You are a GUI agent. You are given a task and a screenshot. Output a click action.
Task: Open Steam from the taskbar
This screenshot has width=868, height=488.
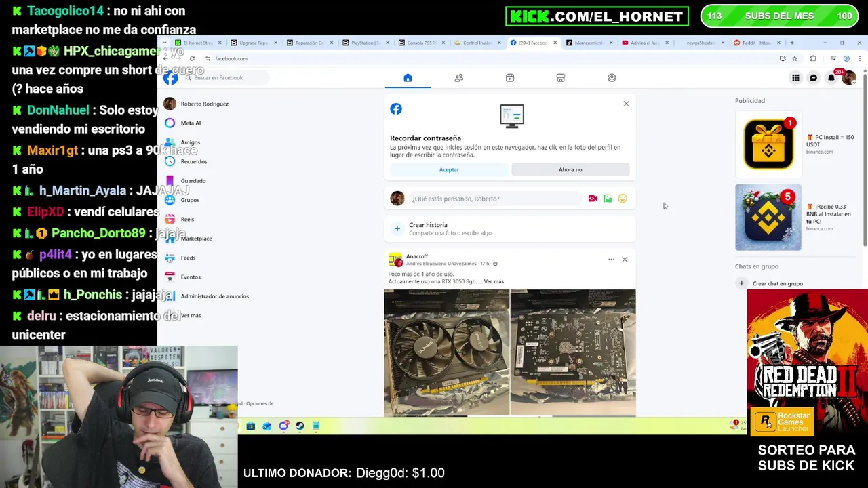[x=300, y=426]
